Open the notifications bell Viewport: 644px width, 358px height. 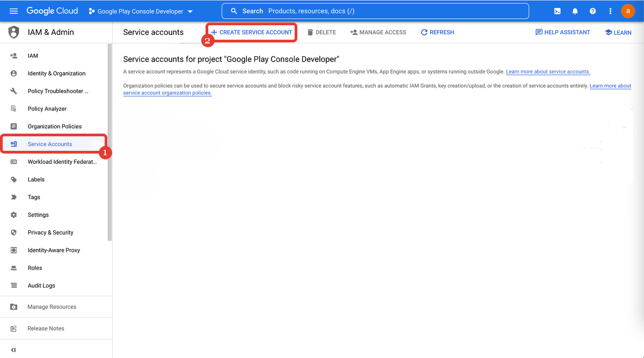575,11
